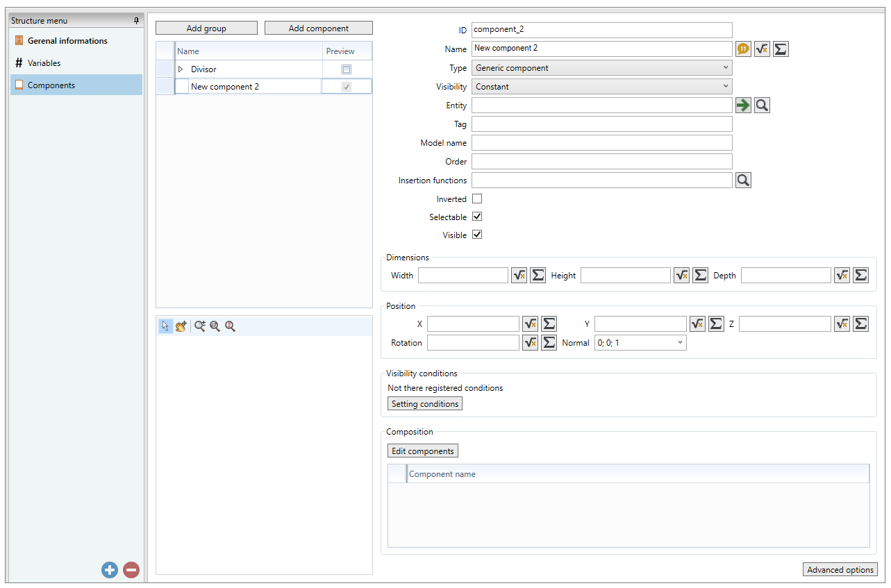Click the Add component button
This screenshot has width=891, height=588.
tap(319, 28)
